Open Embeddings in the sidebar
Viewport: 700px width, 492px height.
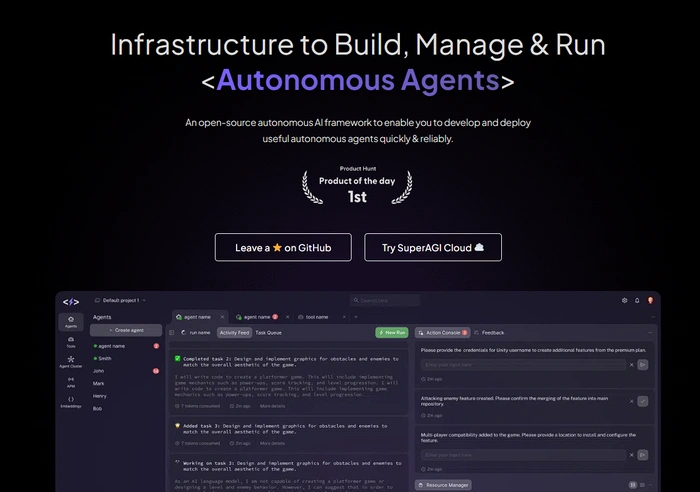[x=71, y=402]
